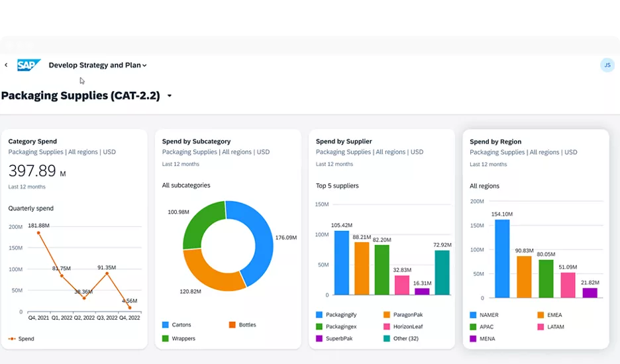Click the Cartons legend color swatch
This screenshot has height=364, width=620.
click(166, 325)
